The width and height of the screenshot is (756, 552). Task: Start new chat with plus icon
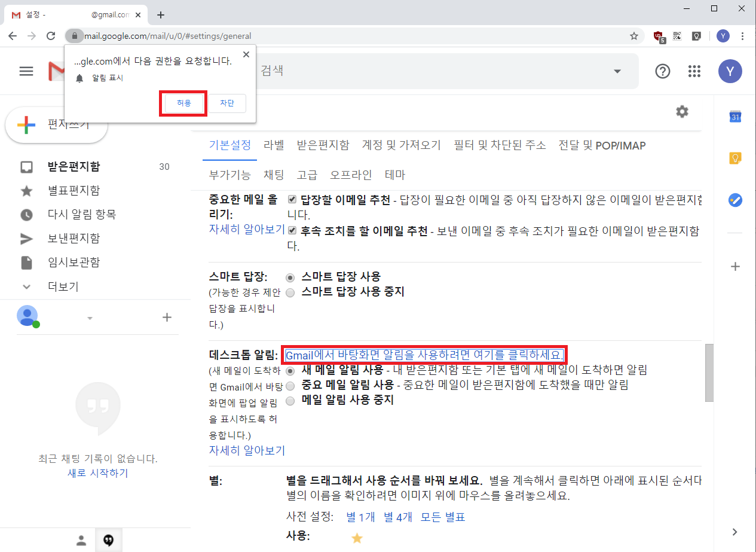click(x=167, y=318)
